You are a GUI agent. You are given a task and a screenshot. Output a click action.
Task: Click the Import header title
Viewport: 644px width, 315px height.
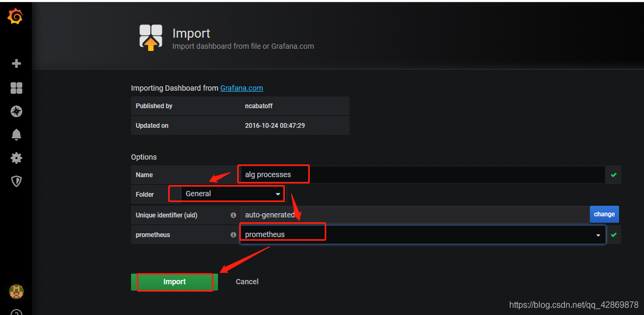point(191,33)
